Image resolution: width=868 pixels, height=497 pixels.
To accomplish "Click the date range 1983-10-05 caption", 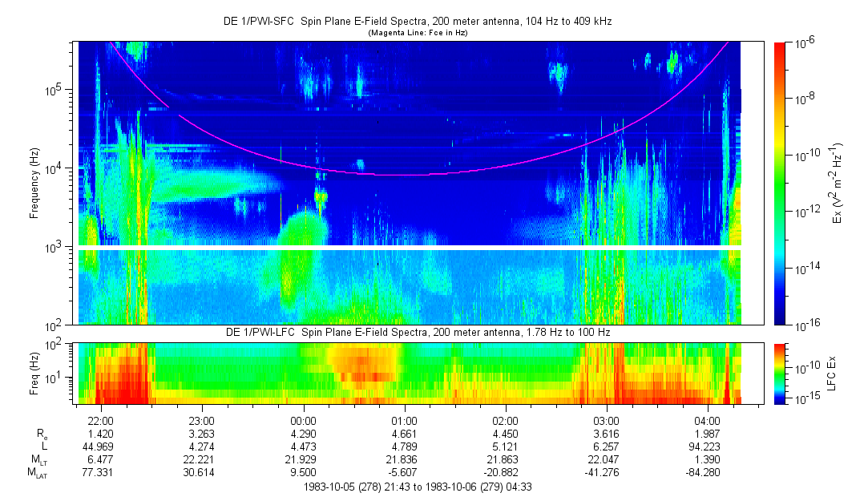I will tap(418, 487).
